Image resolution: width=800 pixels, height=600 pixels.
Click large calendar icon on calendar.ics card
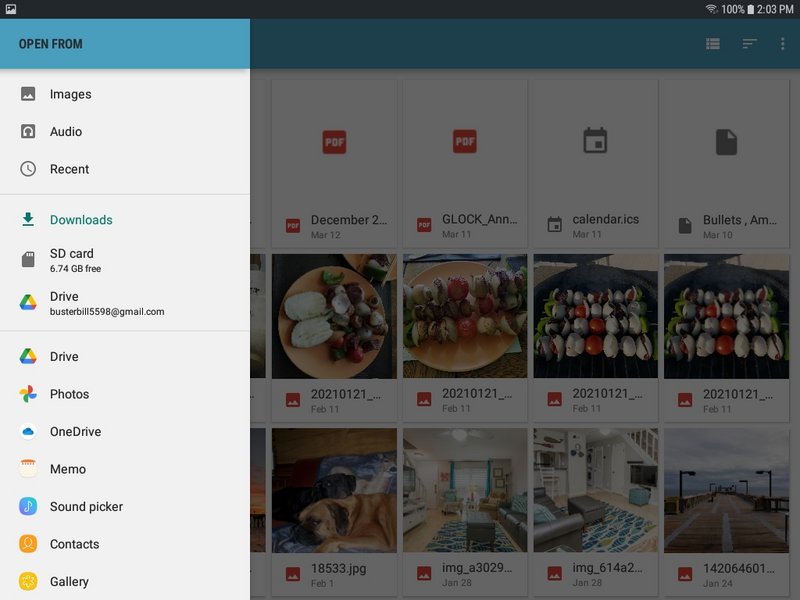pos(595,141)
